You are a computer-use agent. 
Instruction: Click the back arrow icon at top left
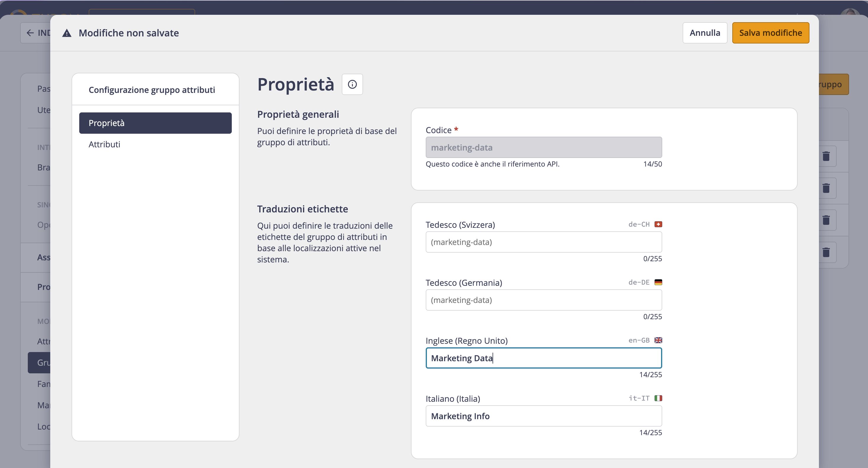tap(30, 33)
